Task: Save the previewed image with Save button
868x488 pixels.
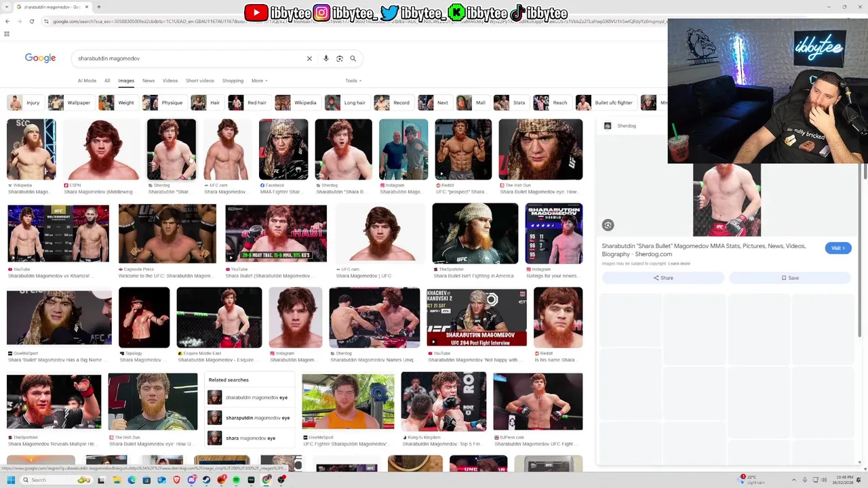Action: [x=790, y=278]
